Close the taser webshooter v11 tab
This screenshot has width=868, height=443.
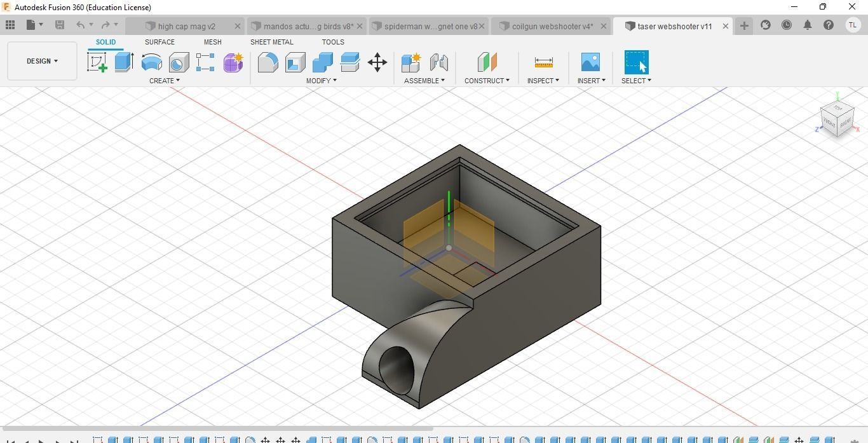[725, 26]
